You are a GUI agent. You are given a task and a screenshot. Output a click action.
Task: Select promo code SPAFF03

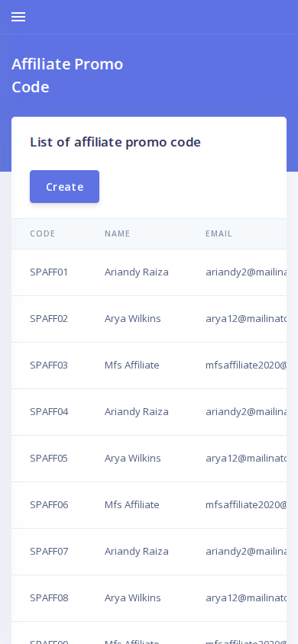[x=49, y=365]
